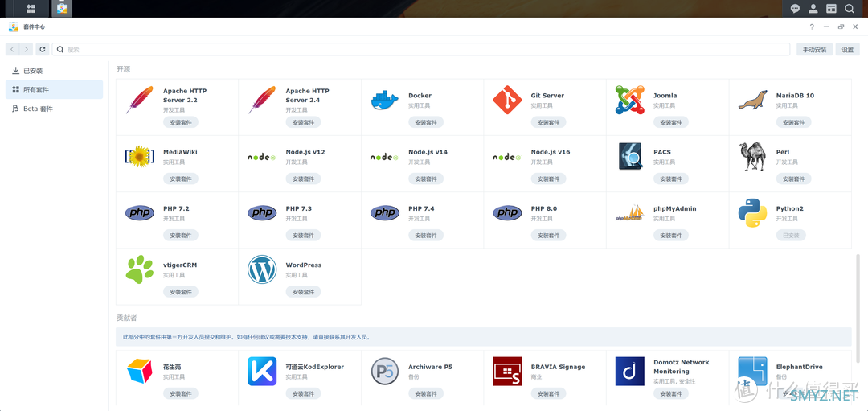868x411 pixels.
Task: Open the PHP 8.0 package title
Action: click(543, 208)
